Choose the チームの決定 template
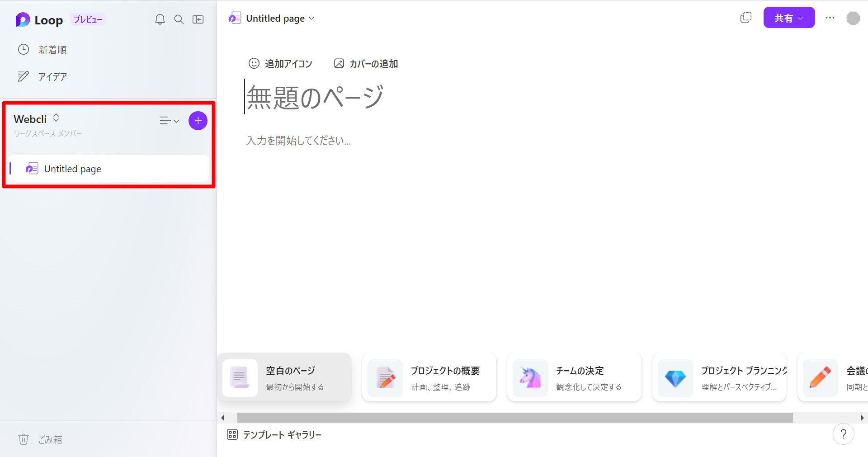 click(x=574, y=377)
